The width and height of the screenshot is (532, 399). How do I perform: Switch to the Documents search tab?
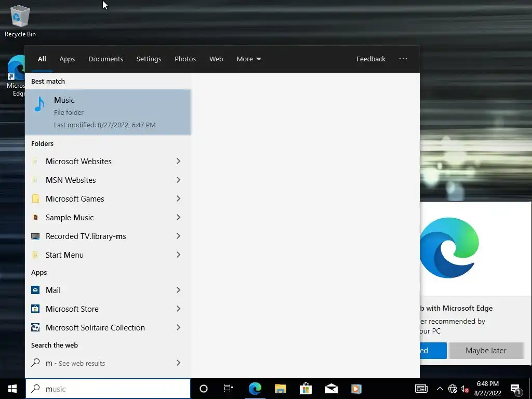coord(105,59)
